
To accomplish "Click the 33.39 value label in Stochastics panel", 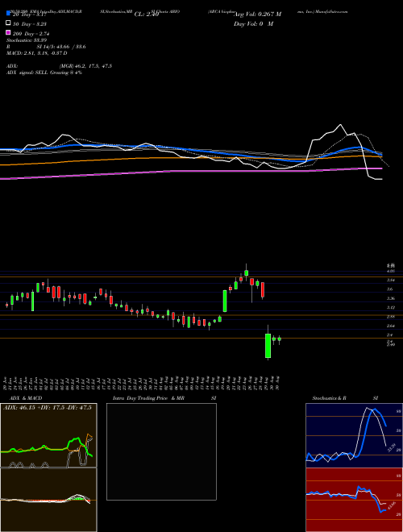I will click(392, 447).
